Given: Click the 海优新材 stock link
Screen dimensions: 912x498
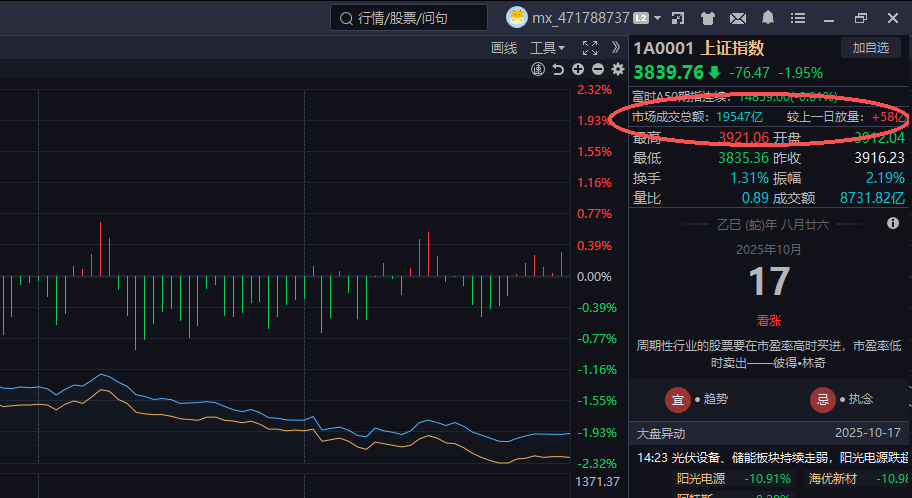Looking at the screenshot, I should pos(834,479).
